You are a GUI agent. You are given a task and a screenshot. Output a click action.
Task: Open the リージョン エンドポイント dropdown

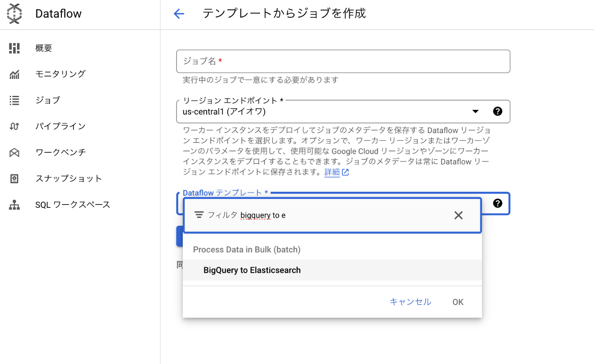[343, 112]
